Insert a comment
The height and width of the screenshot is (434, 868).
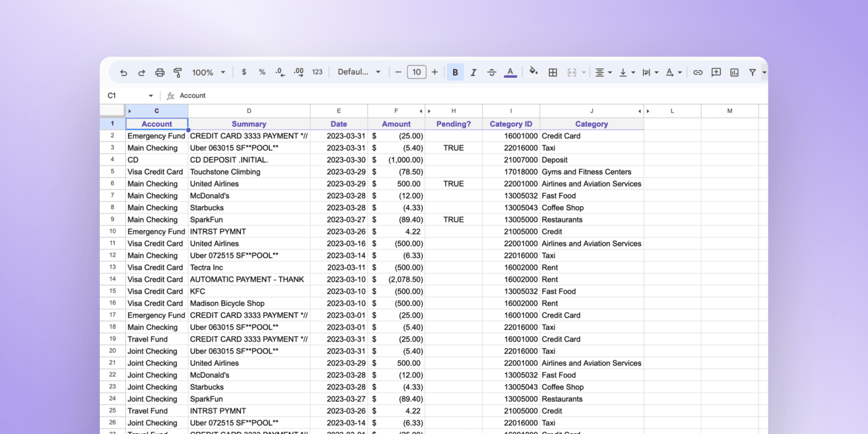coord(716,72)
